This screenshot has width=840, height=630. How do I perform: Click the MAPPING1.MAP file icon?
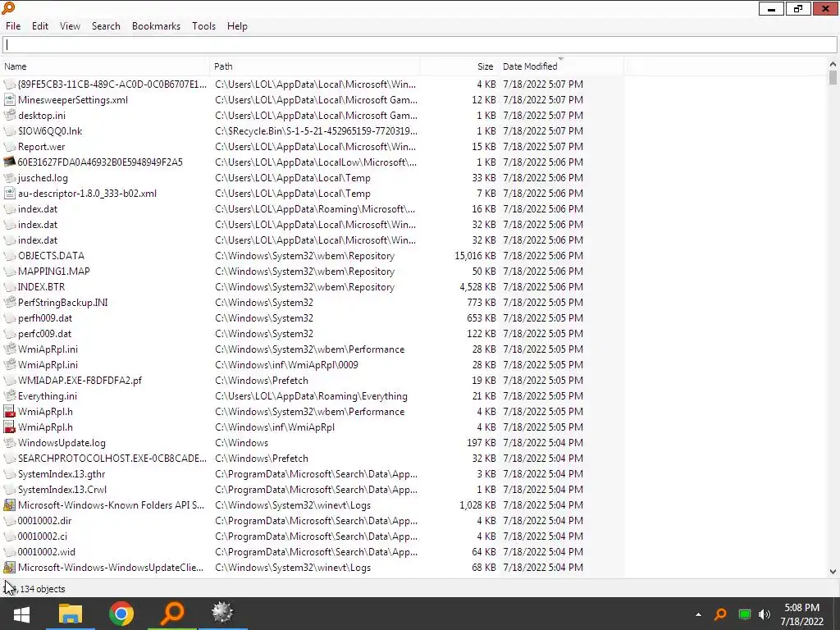[x=10, y=272]
